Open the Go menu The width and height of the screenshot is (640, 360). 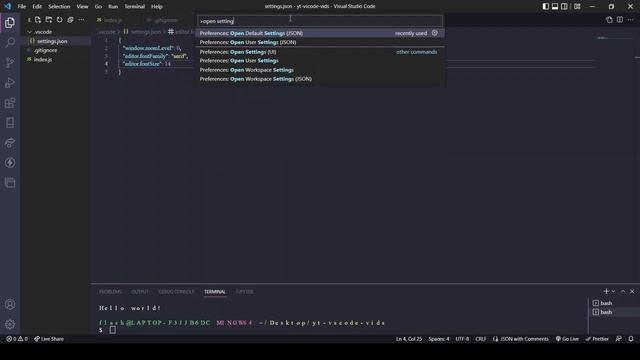pos(98,7)
